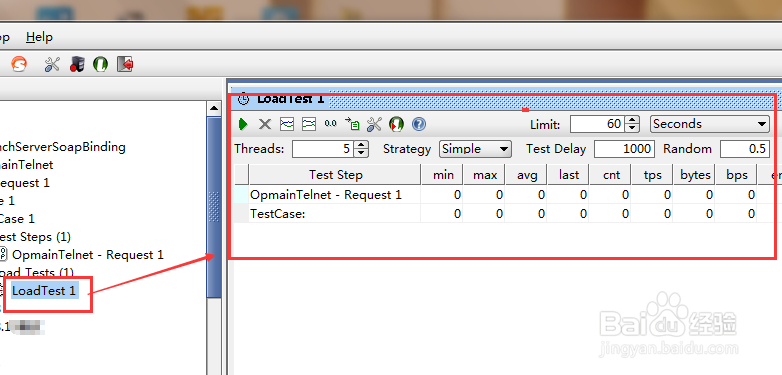Open preferences tools icon in main toolbar
782x375 pixels.
pyautogui.click(x=52, y=64)
